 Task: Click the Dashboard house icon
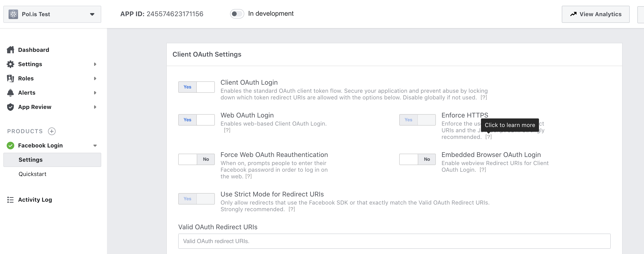[10, 50]
